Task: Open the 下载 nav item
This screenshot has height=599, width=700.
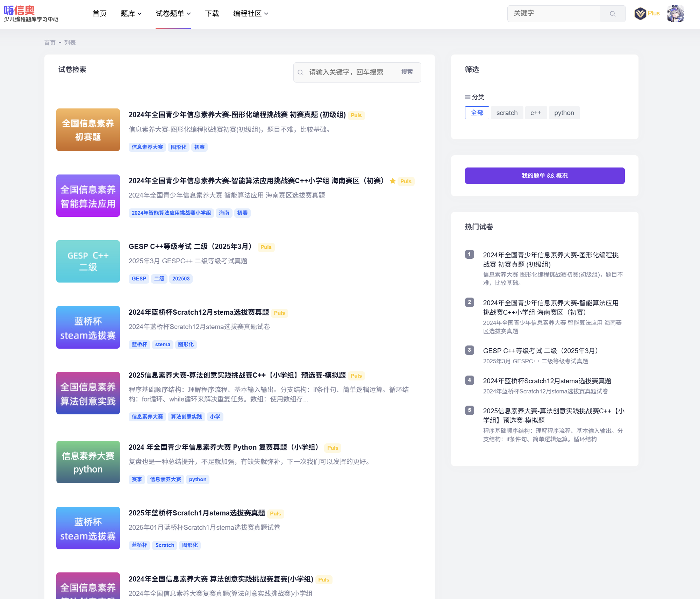Action: click(212, 14)
